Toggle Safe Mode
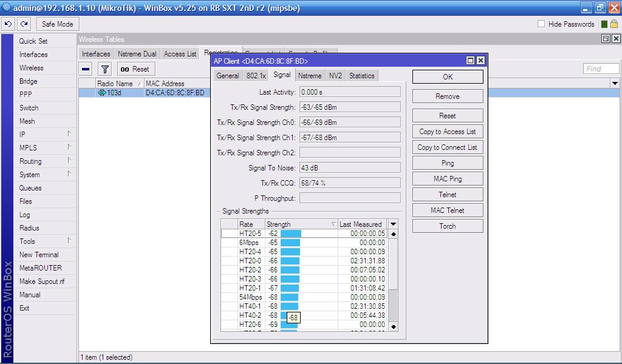The image size is (622, 364). (x=58, y=24)
